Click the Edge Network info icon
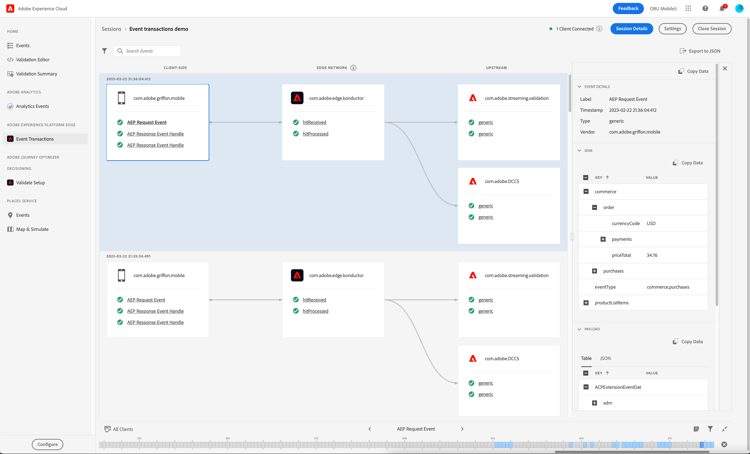This screenshot has width=750, height=454. [x=353, y=67]
